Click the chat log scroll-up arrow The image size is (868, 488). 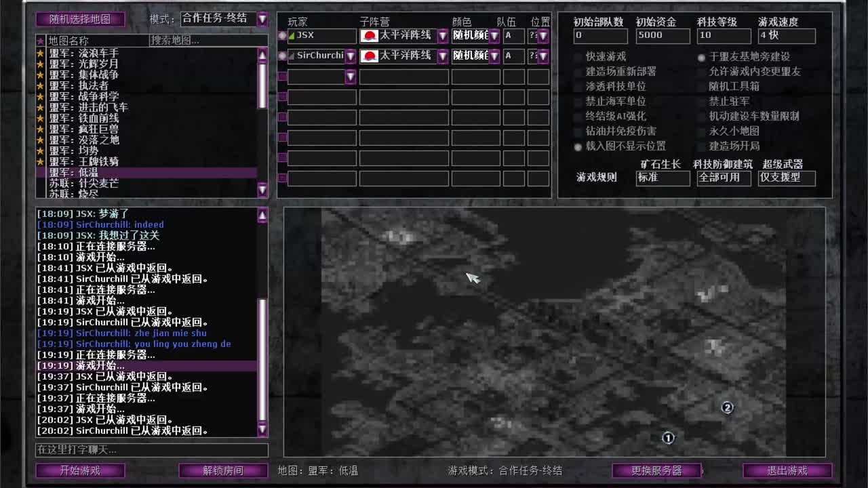262,216
